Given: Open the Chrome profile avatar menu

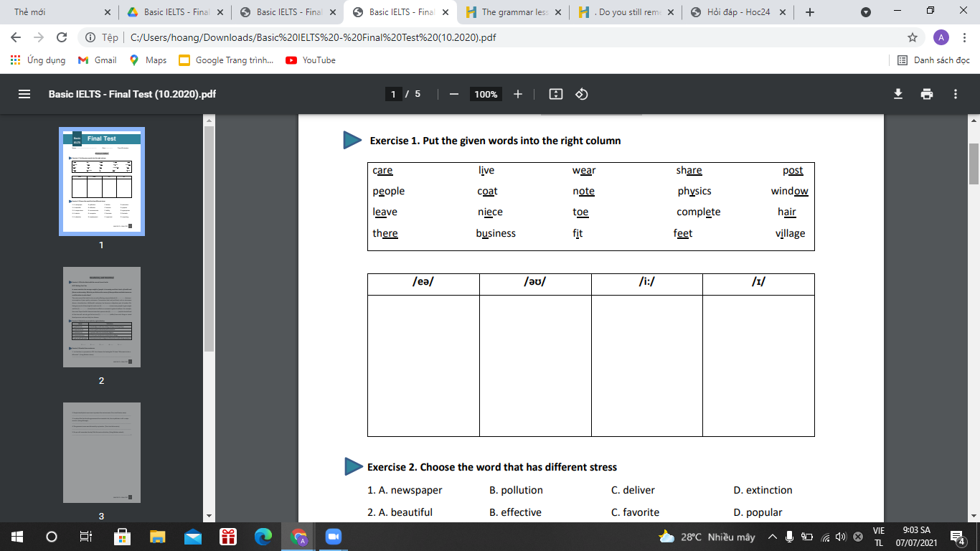Looking at the screenshot, I should pos(941,37).
